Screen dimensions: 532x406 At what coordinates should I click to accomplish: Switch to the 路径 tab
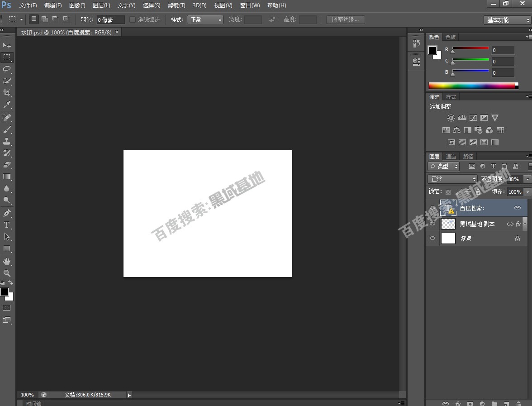[x=468, y=157]
